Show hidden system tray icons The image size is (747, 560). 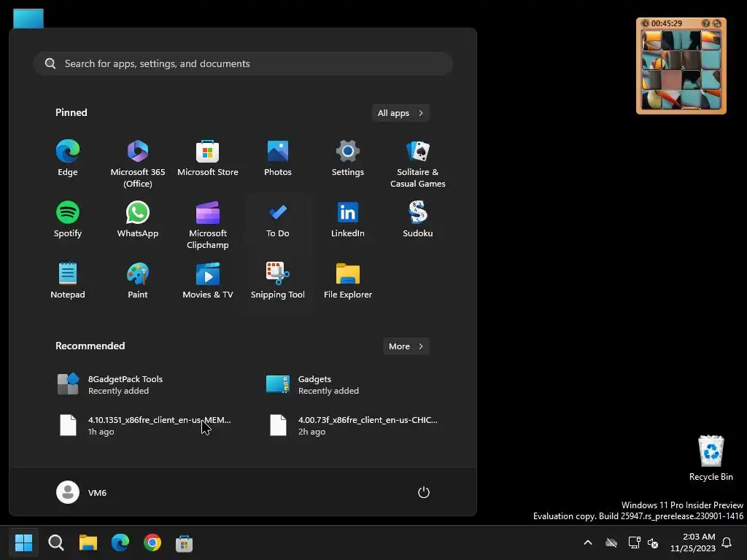click(x=588, y=542)
